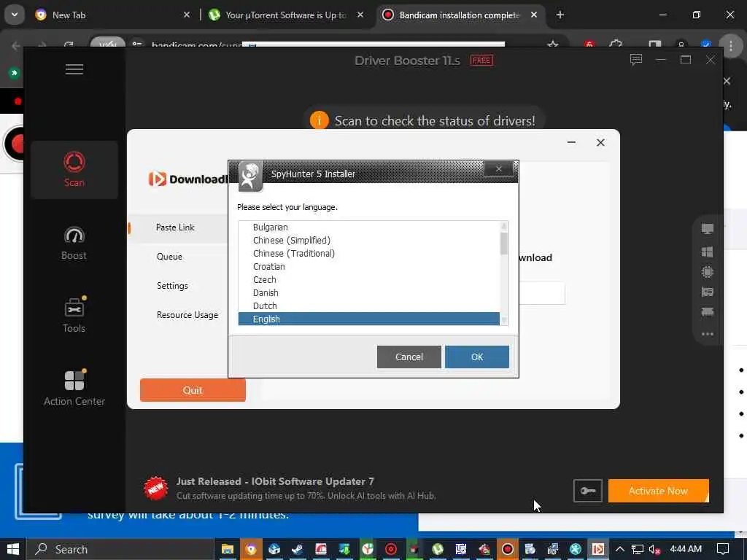Click the SpyHunter 5 Installer logo icon
This screenshot has height=560, width=747.
tap(250, 176)
